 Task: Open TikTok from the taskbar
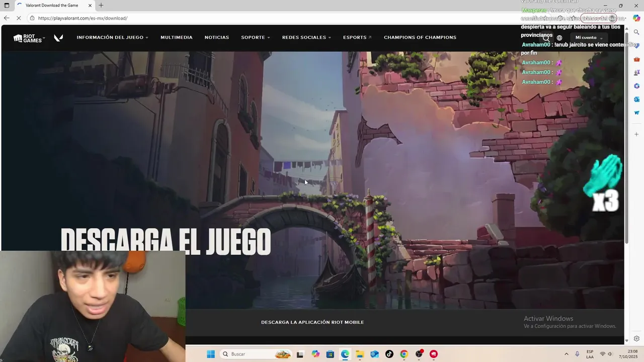[x=389, y=354]
